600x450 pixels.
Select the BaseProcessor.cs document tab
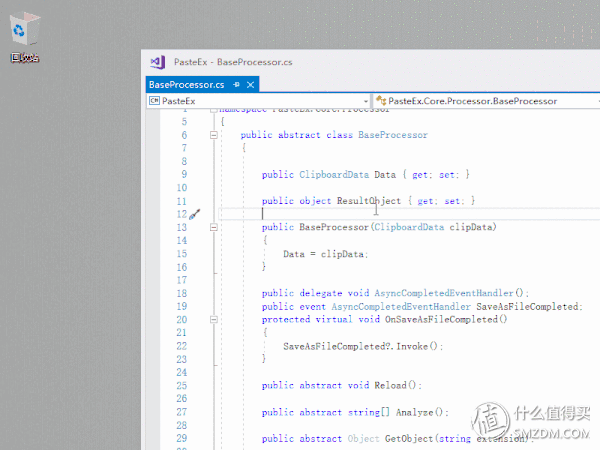[186, 86]
